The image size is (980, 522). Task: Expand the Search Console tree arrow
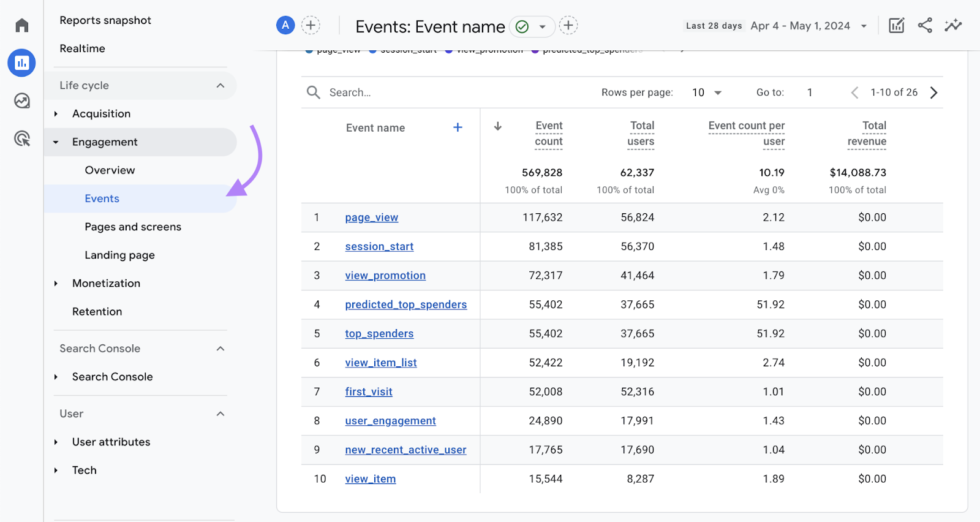pos(56,377)
